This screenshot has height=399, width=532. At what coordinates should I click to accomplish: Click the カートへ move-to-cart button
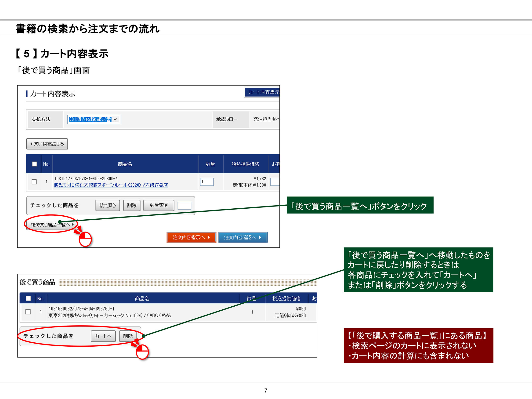(x=103, y=336)
